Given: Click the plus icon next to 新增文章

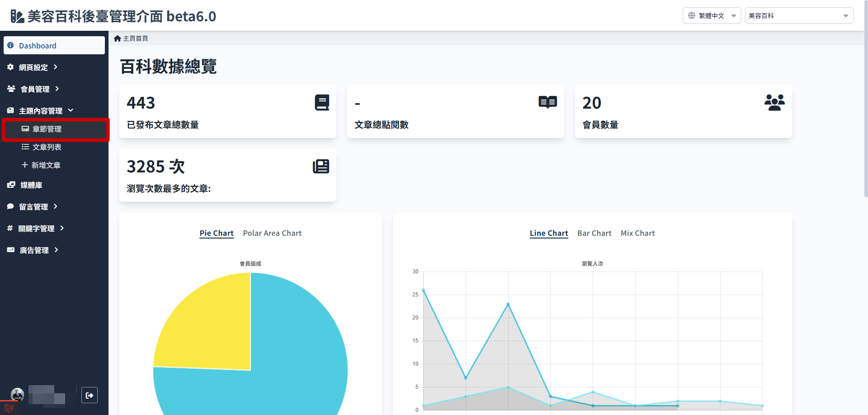Looking at the screenshot, I should [25, 165].
